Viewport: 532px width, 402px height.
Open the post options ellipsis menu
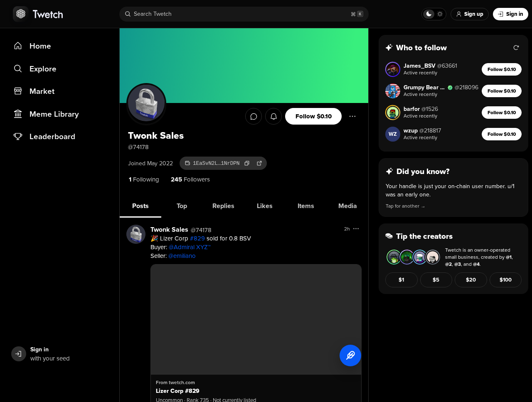pyautogui.click(x=356, y=229)
